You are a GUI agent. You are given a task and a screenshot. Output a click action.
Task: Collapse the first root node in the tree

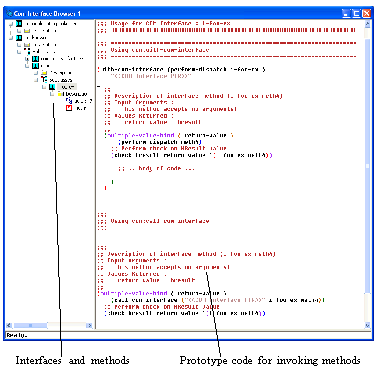(x=11, y=24)
